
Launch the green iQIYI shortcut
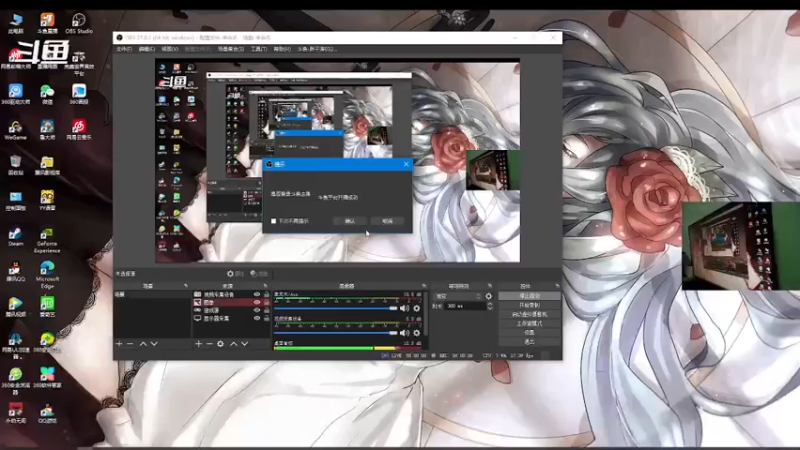(x=47, y=307)
